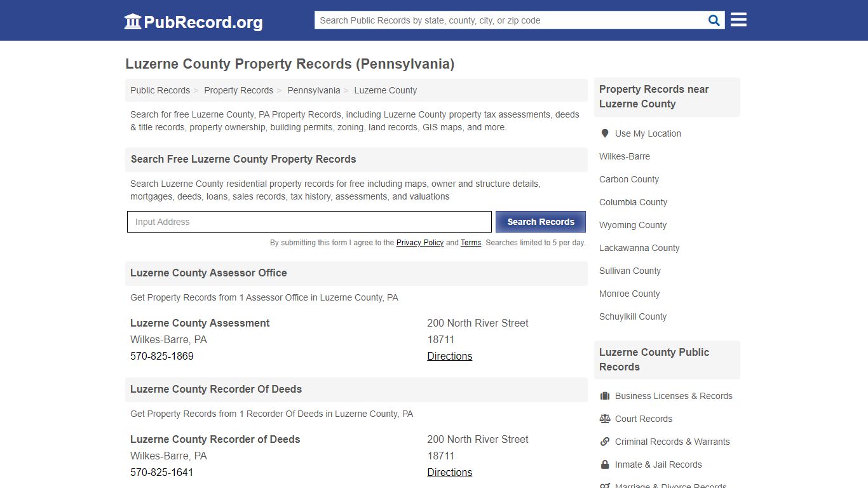Click the location pin icon beside Use My Location

pyautogui.click(x=604, y=133)
